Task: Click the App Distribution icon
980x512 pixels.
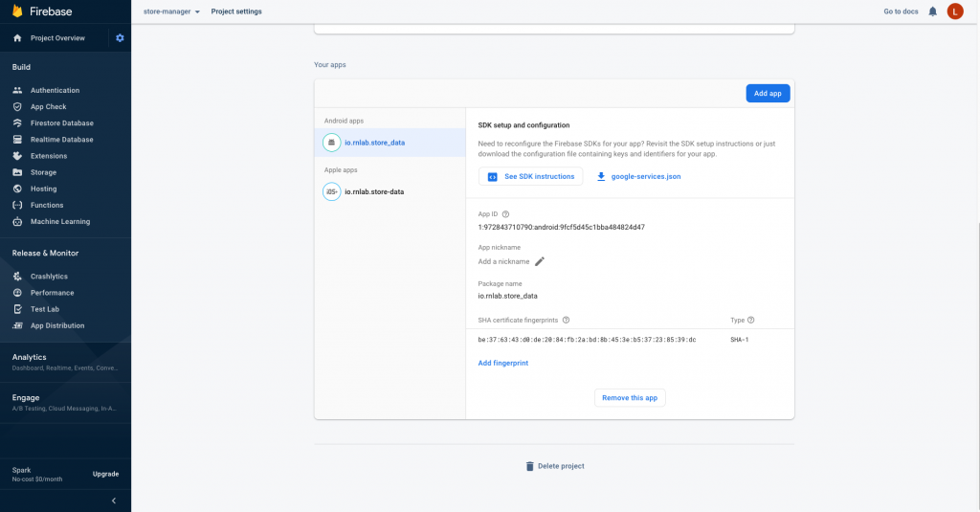Action: [17, 325]
